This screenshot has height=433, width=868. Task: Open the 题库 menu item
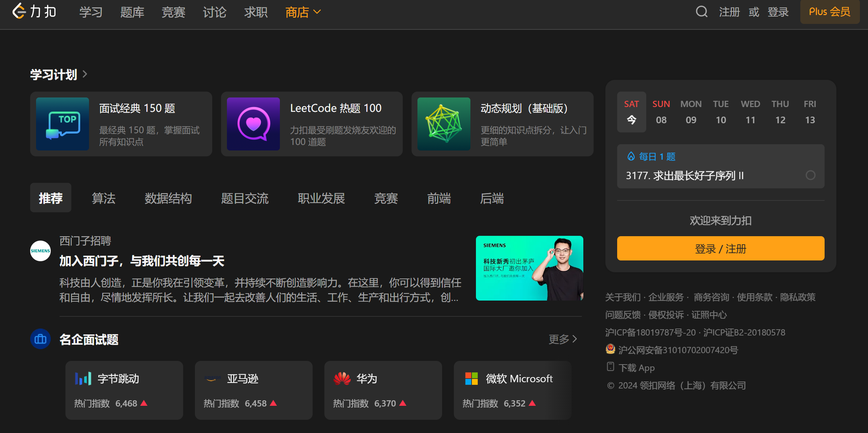click(x=132, y=12)
